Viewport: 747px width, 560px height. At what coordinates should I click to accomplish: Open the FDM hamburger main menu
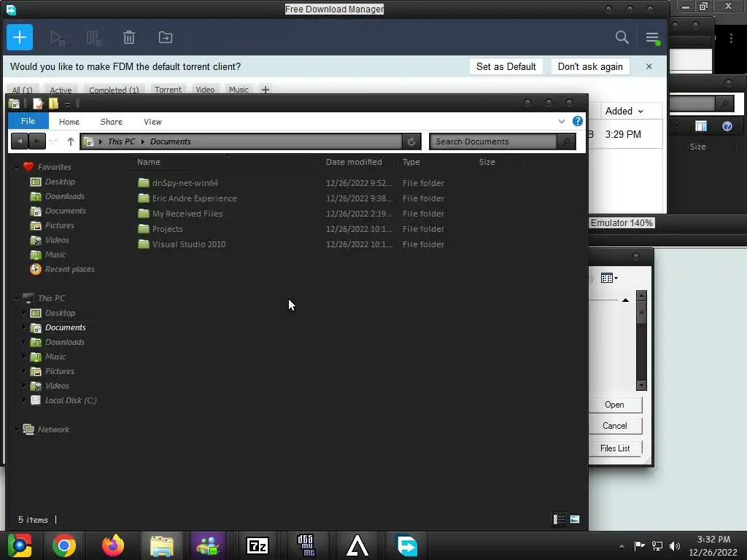point(652,38)
